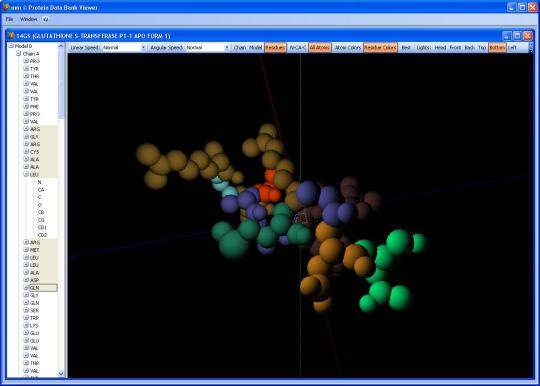
Task: Select the MET residue label
Action: pos(34,250)
